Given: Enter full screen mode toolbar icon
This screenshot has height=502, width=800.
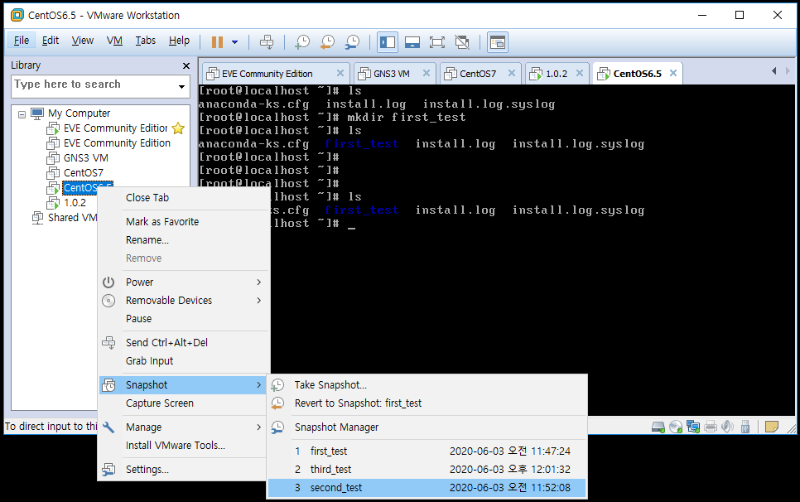Looking at the screenshot, I should tap(437, 42).
